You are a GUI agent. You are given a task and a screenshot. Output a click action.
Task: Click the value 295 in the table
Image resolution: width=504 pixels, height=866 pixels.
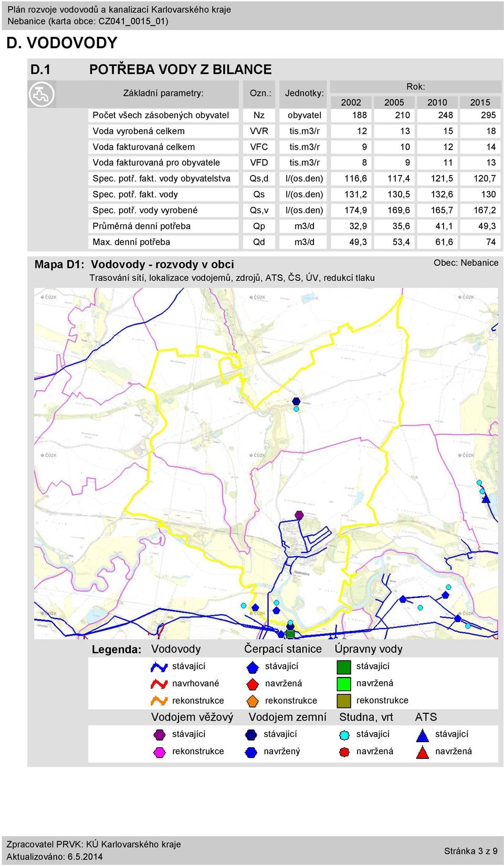coord(488,115)
